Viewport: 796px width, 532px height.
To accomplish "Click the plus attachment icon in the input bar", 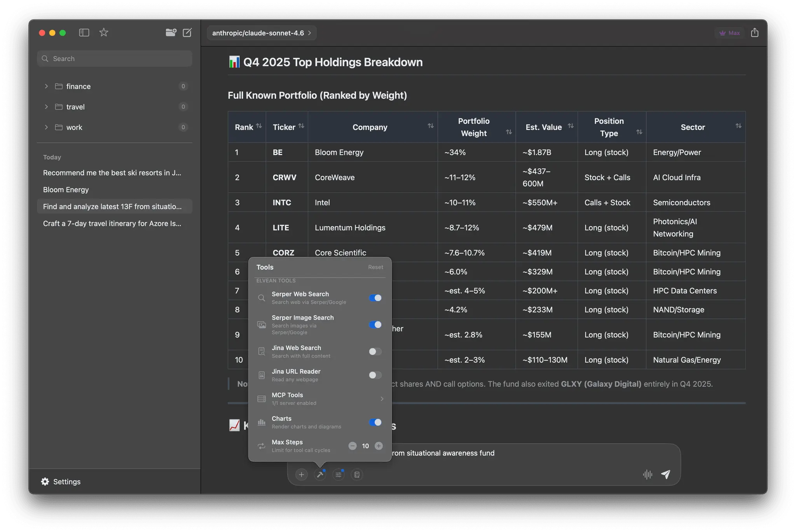I will (301, 475).
